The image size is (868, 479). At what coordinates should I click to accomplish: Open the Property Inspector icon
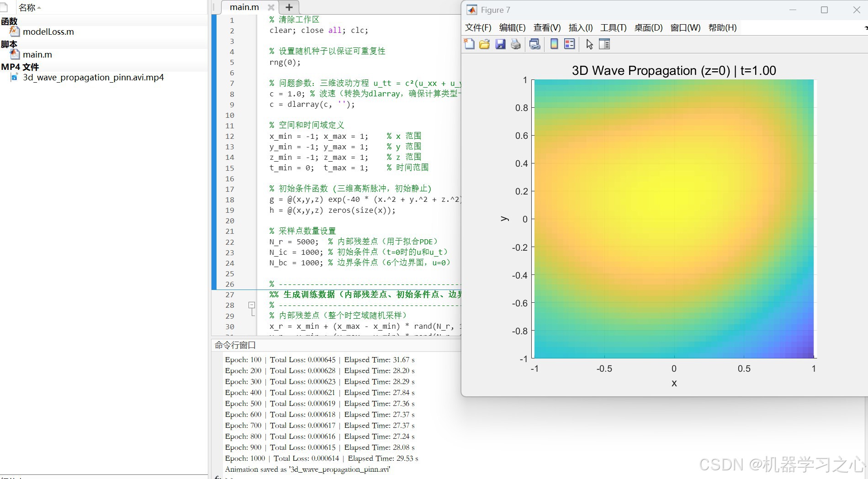click(604, 44)
